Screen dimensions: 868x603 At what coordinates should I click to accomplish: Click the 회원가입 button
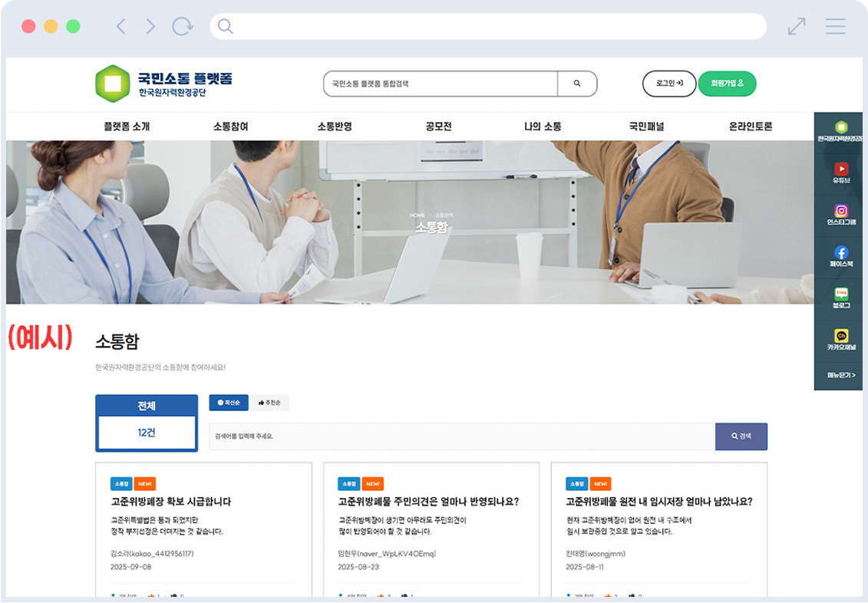point(727,84)
